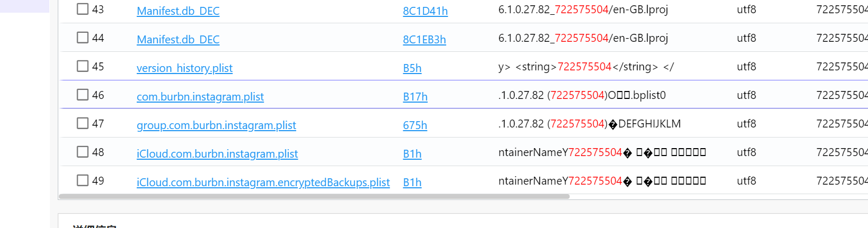Go to offset B5h link

click(412, 68)
